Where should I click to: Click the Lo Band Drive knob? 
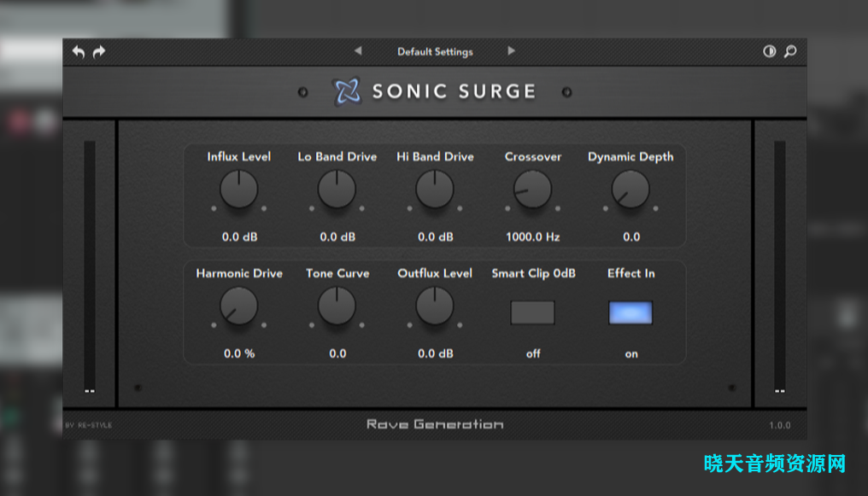point(337,190)
